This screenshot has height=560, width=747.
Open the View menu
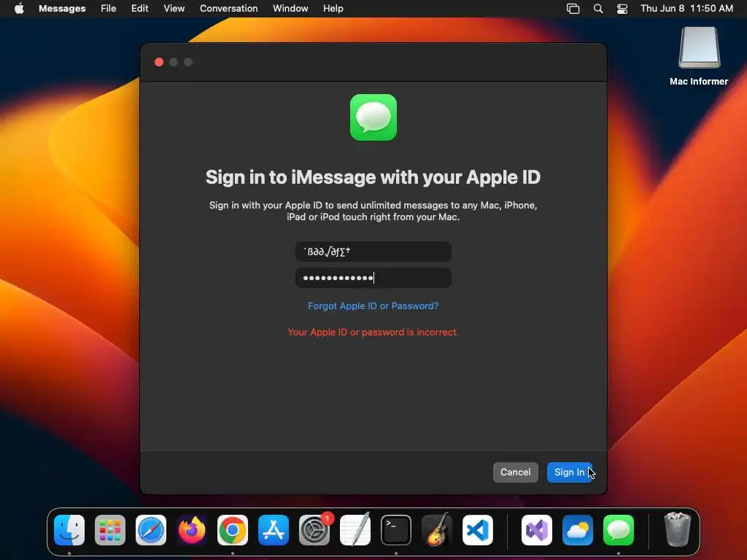pos(174,9)
